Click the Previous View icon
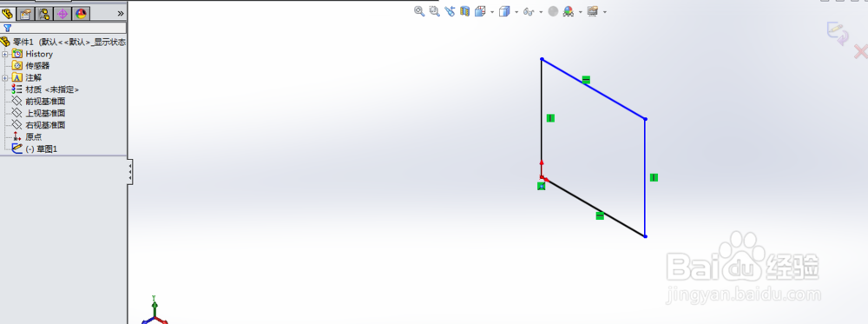 [x=450, y=11]
